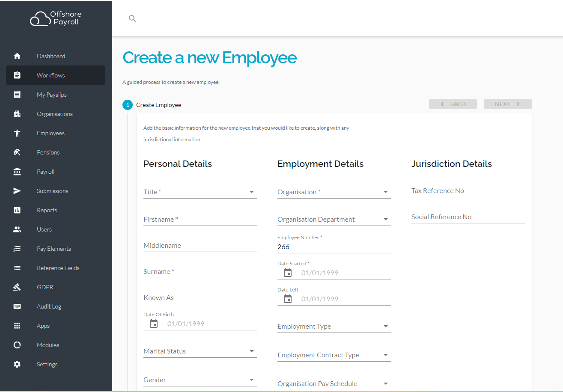The height and width of the screenshot is (392, 563).
Task: Click the Payroll bank icon
Action: click(x=17, y=172)
